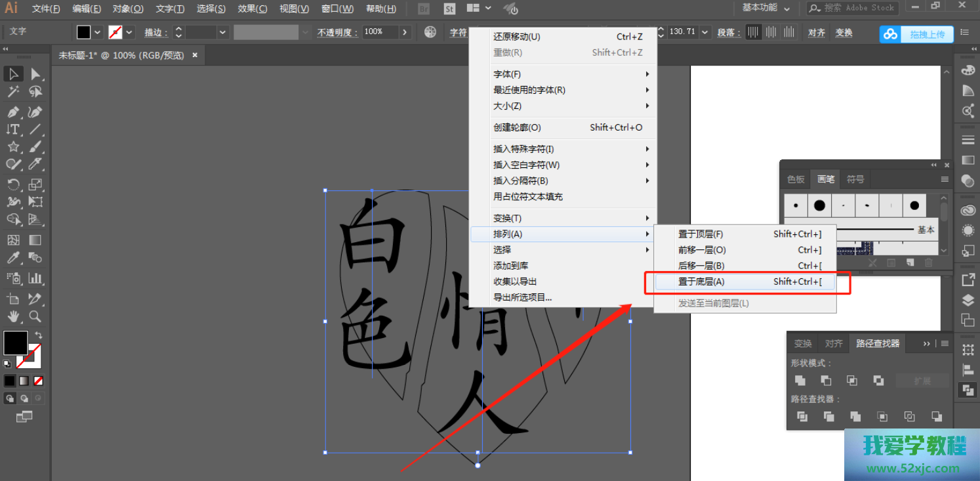This screenshot has width=980, height=481.
Task: Switch to the 色板 tab
Action: click(796, 179)
